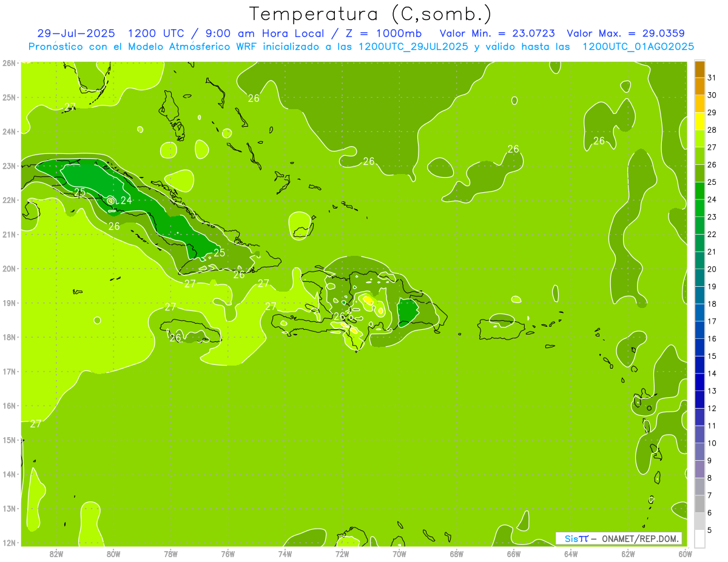The image size is (728, 562).
Task: Click the "1200UTC_29JUL2025" initialization time
Action: tap(414, 46)
